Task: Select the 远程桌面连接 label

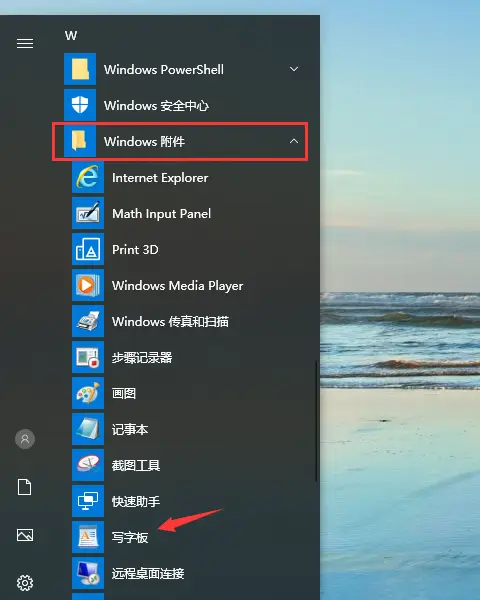Action: 148,573
